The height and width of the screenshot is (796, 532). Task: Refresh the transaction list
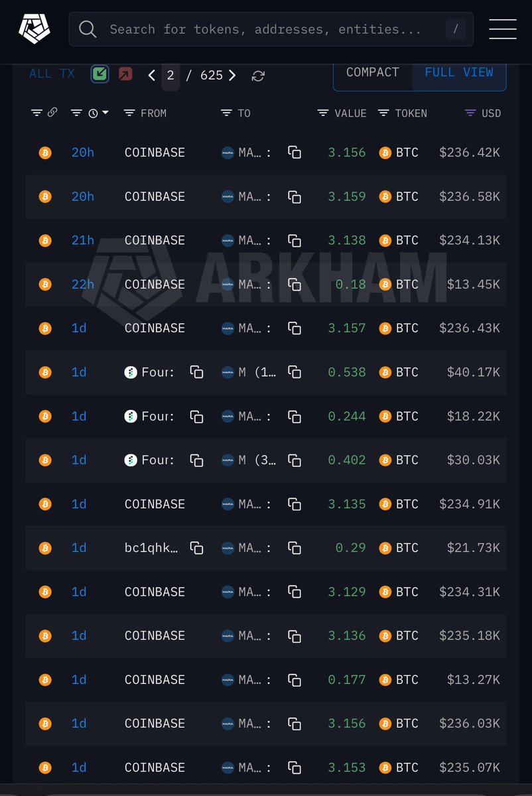click(258, 76)
